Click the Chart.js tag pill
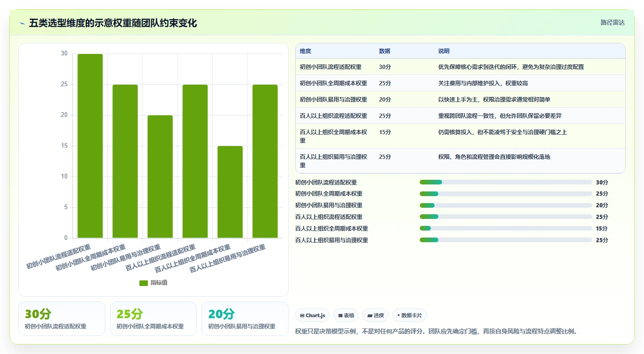644x354 pixels. coord(312,315)
